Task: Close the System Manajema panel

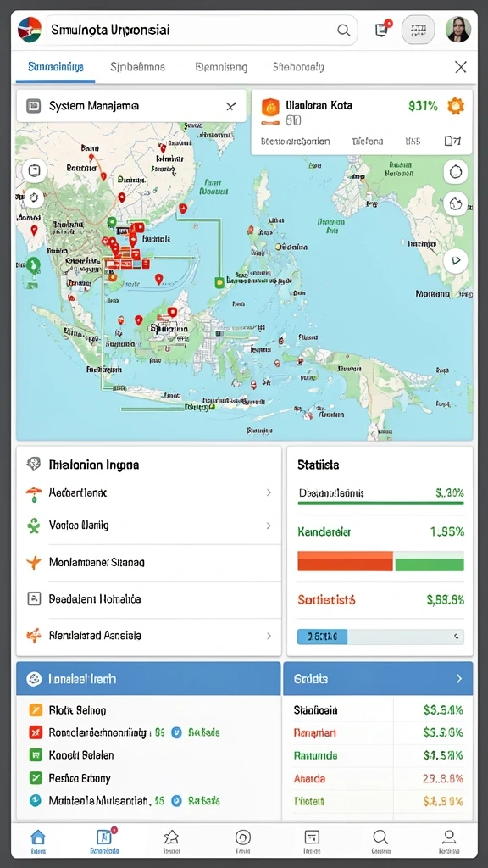Action: (x=230, y=106)
